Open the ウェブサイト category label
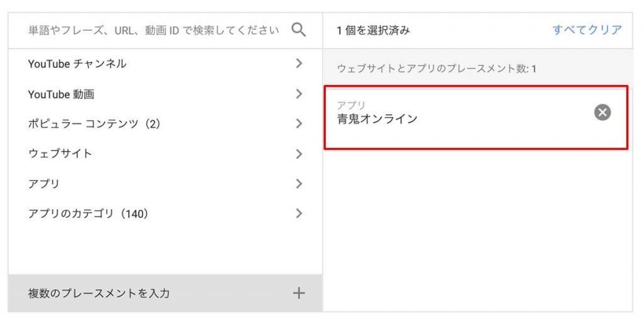Viewport: 644px width, 328px height. point(60,154)
